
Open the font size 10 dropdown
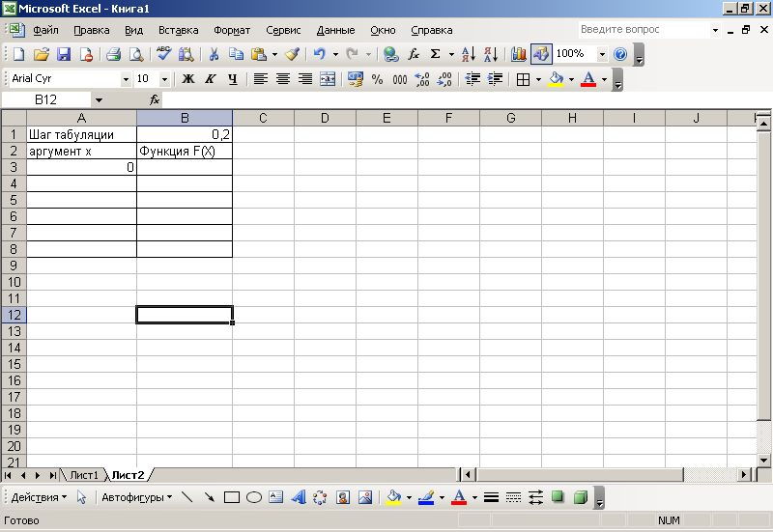[x=164, y=79]
